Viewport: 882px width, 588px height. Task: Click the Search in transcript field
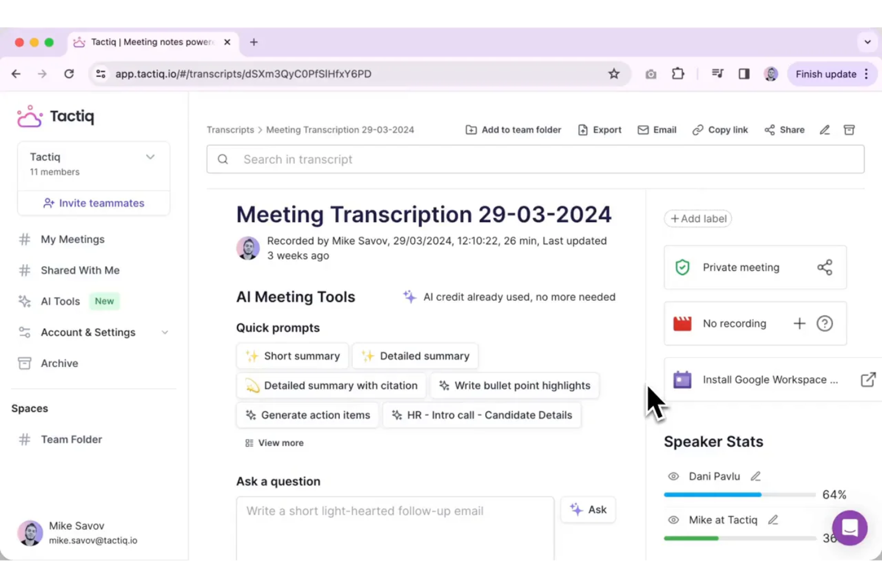point(417,159)
